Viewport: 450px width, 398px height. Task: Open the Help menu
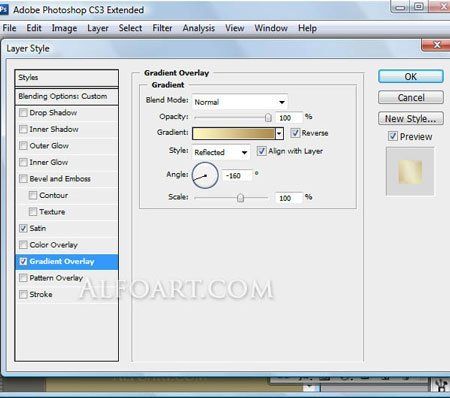click(307, 28)
